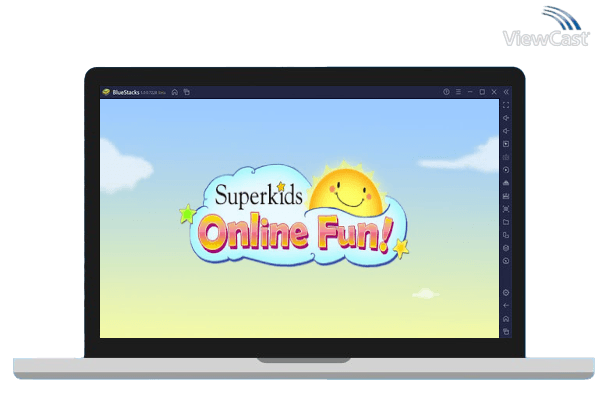Maximize the BlueStacks window

(482, 92)
